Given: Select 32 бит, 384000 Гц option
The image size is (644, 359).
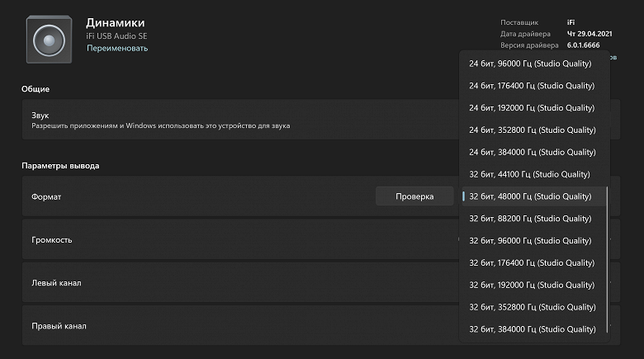Looking at the screenshot, I should coord(531,329).
